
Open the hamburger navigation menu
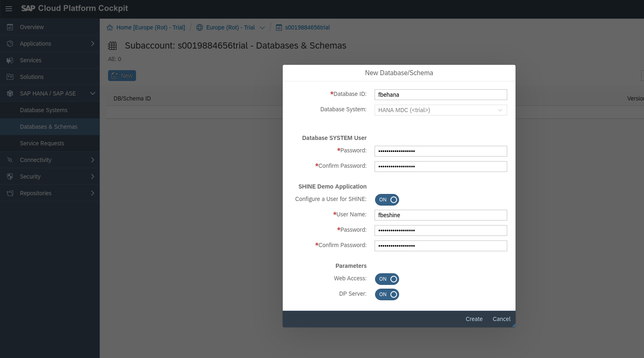point(9,9)
